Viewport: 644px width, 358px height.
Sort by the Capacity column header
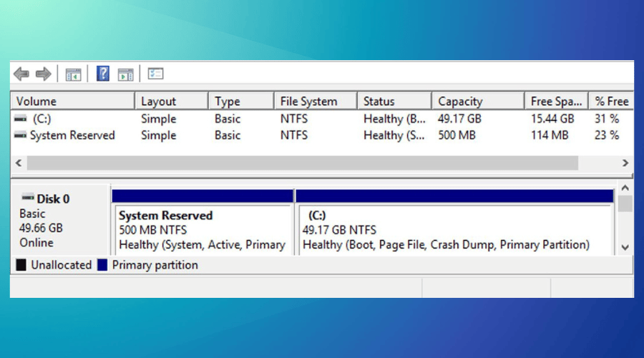pos(478,101)
